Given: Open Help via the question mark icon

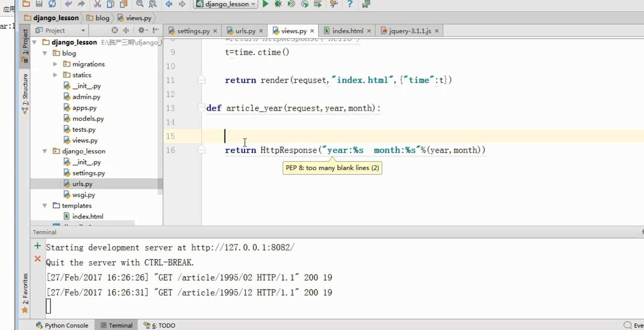Looking at the screenshot, I should [350, 4].
